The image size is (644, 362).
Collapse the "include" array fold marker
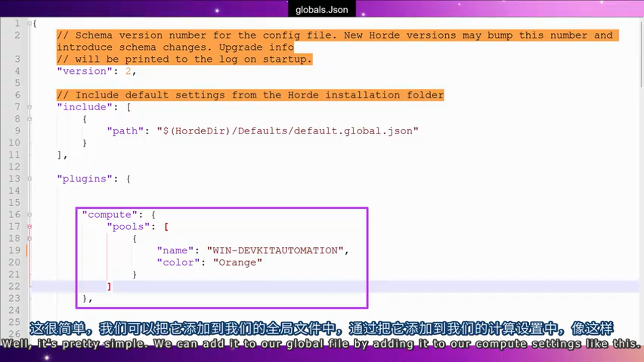tap(29, 107)
